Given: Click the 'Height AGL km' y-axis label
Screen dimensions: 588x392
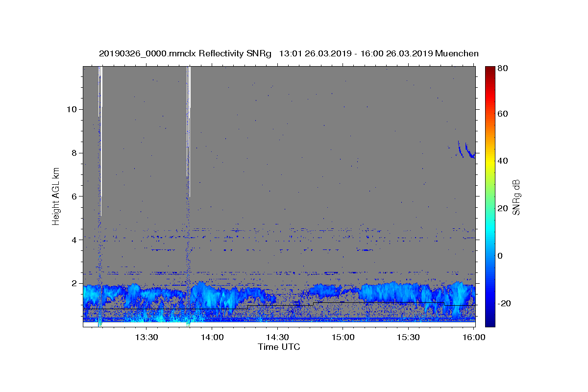Looking at the screenshot, I should coord(56,196).
